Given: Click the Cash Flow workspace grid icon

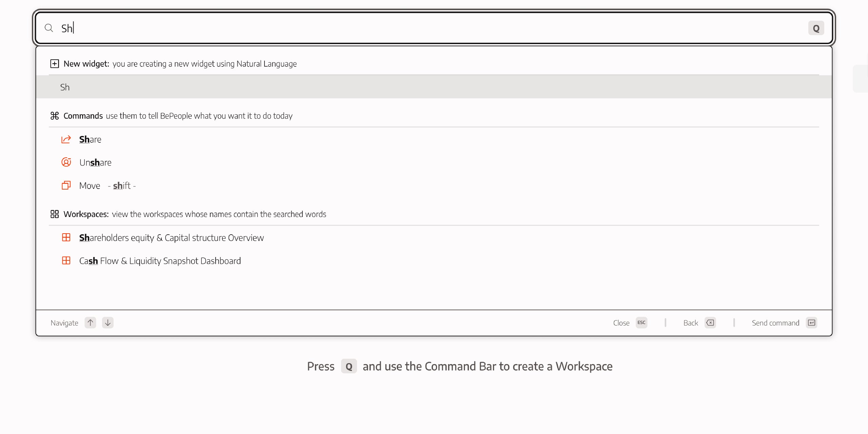Looking at the screenshot, I should click(x=66, y=260).
